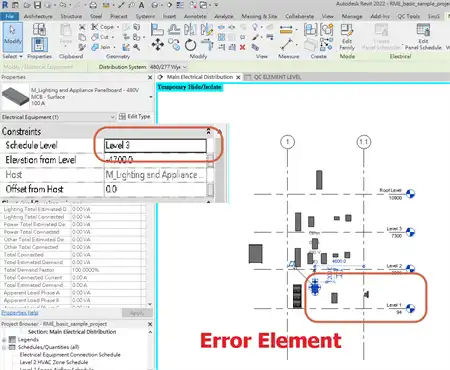Open Type Properties icon above Properties

coord(39,30)
